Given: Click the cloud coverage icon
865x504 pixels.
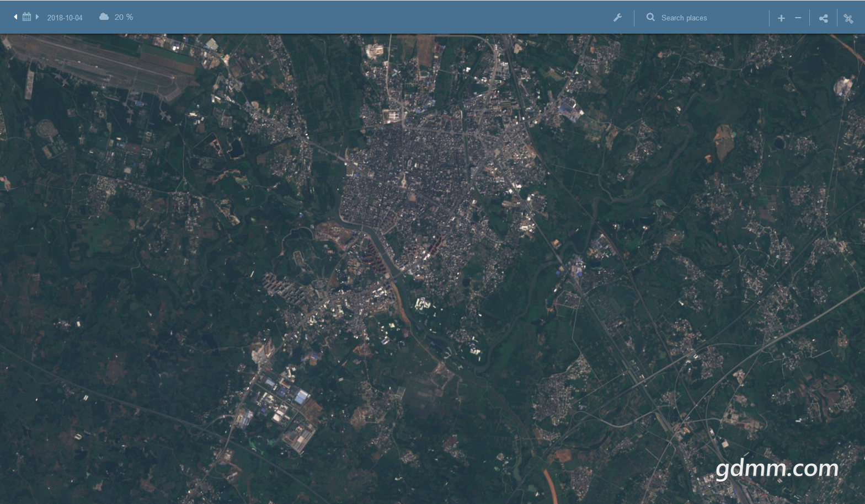Looking at the screenshot, I should tap(104, 17).
